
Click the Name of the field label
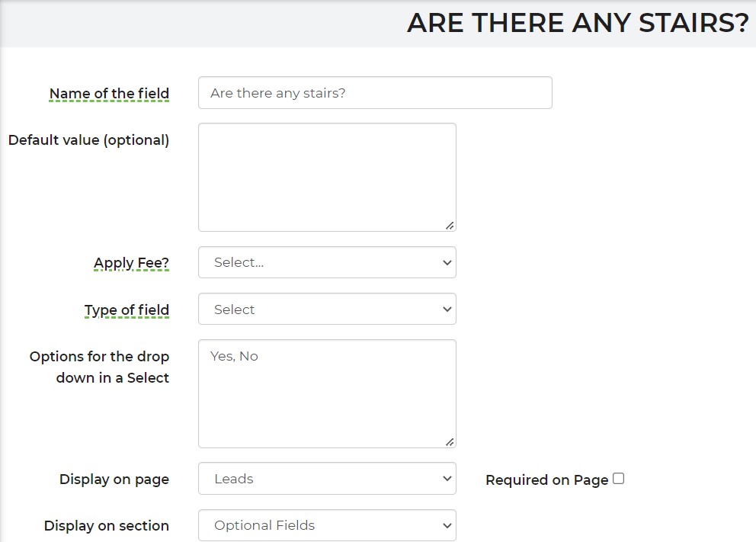coord(110,93)
